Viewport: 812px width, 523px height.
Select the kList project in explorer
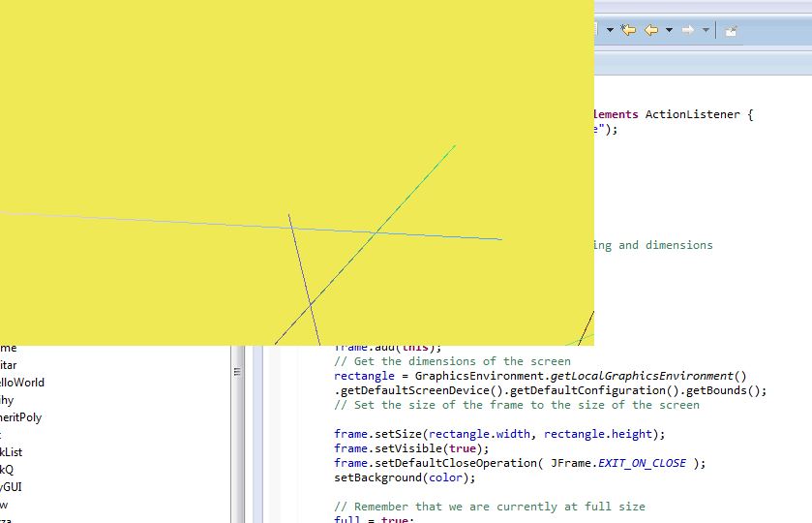pyautogui.click(x=12, y=452)
